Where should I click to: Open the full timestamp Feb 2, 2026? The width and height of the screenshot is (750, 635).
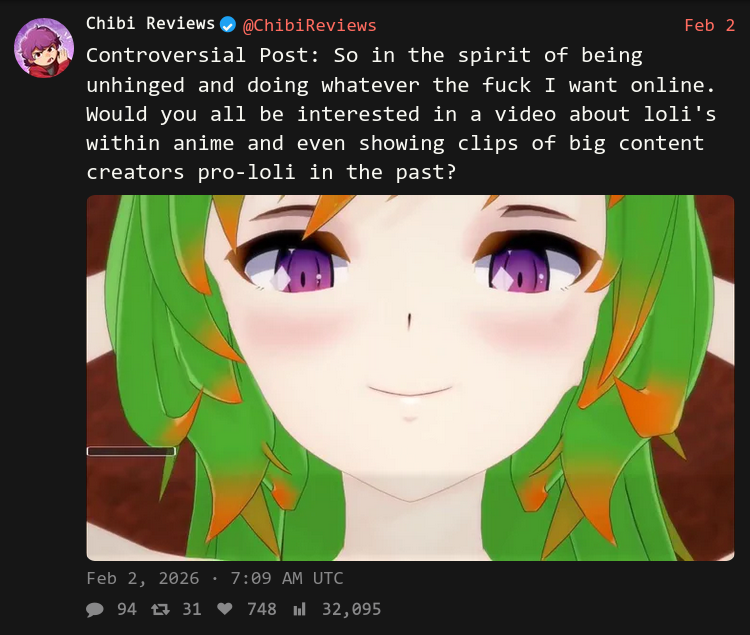tap(143, 579)
